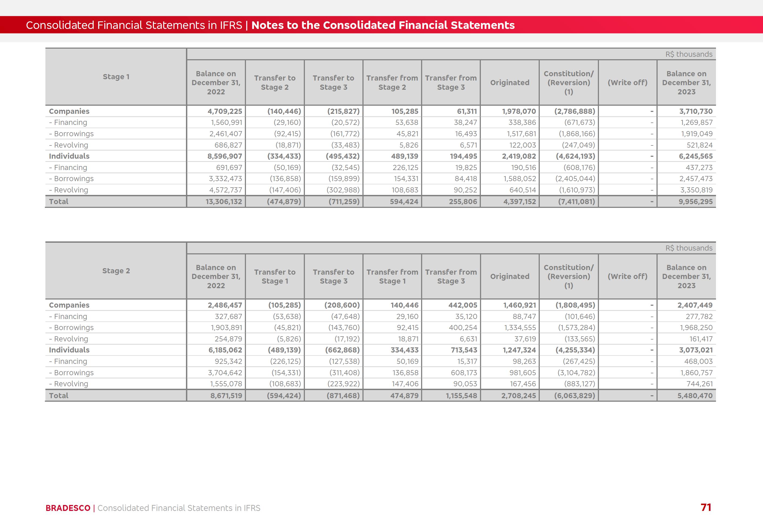Click Stage 2 Write off column header
Viewport: 763px width, 532px height.
[627, 277]
